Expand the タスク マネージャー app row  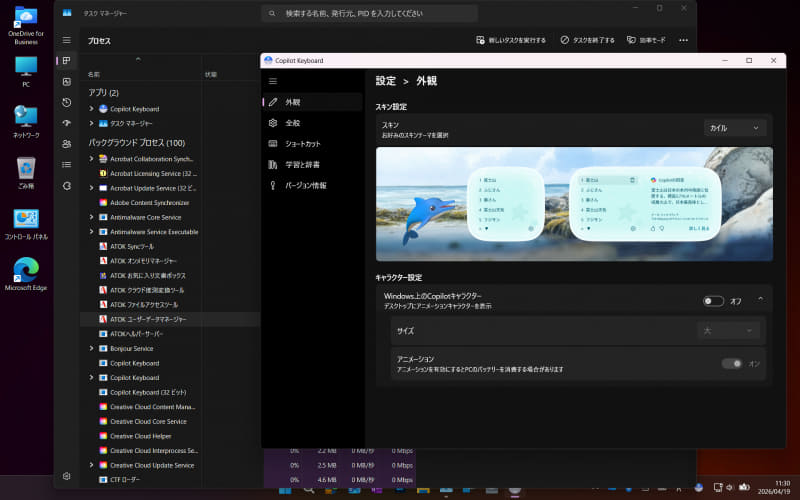91,123
